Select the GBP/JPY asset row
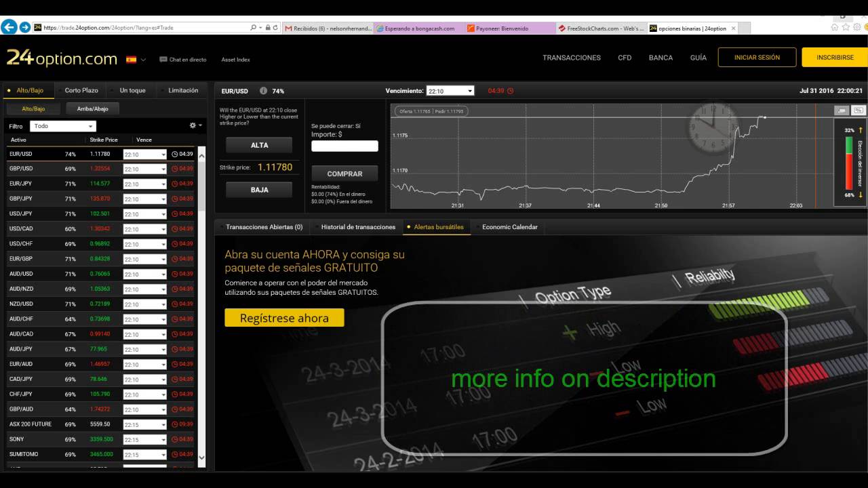 [100, 199]
